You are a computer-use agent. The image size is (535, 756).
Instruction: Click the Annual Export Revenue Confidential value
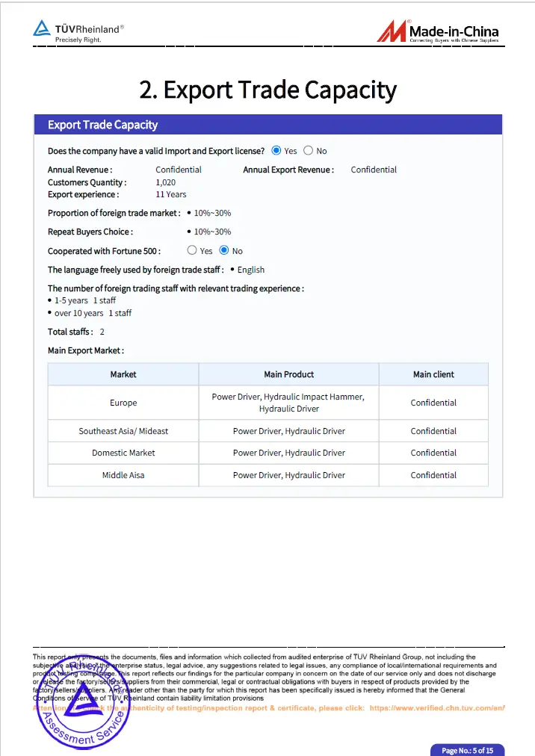pos(374,170)
